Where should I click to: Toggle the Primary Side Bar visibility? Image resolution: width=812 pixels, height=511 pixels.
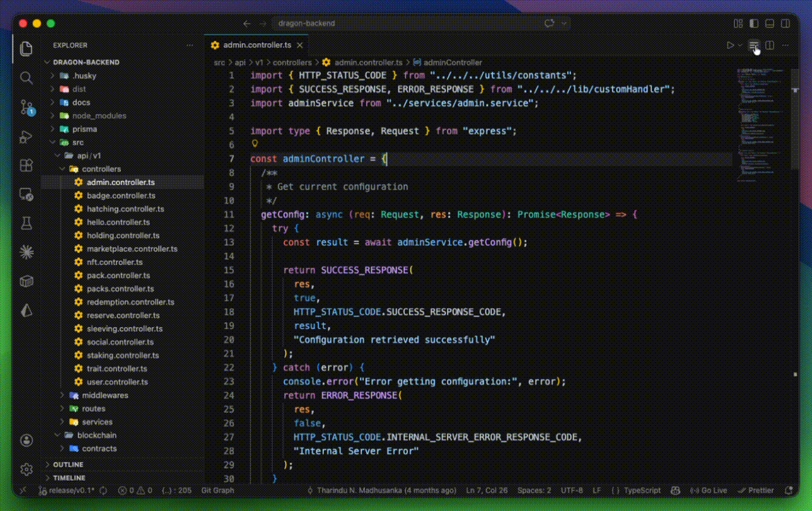[x=754, y=24]
